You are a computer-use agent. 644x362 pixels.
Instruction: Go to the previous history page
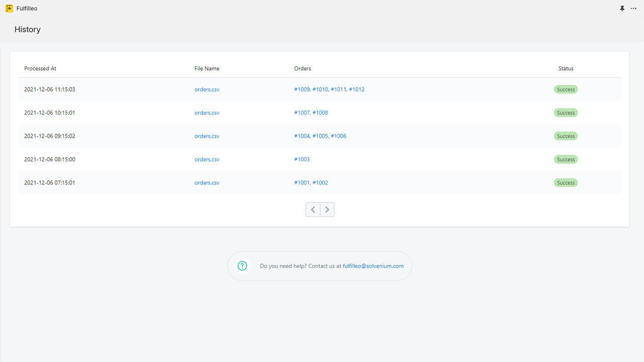pyautogui.click(x=312, y=209)
